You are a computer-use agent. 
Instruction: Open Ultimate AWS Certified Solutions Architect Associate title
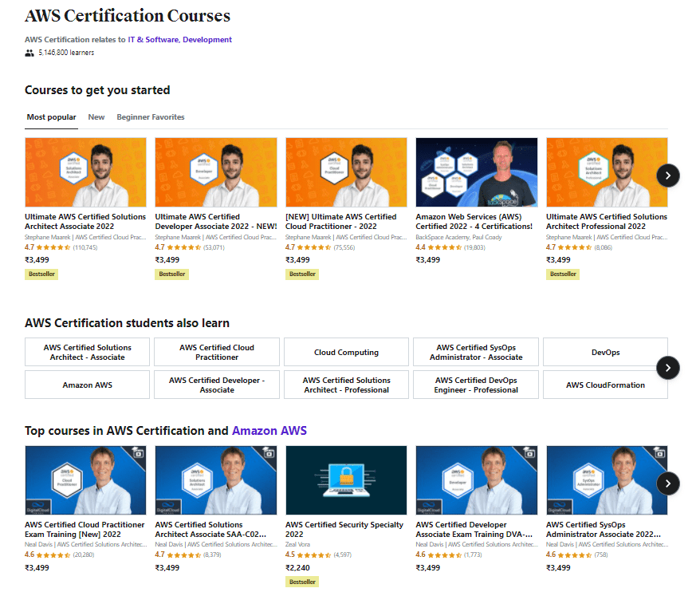[x=85, y=222]
